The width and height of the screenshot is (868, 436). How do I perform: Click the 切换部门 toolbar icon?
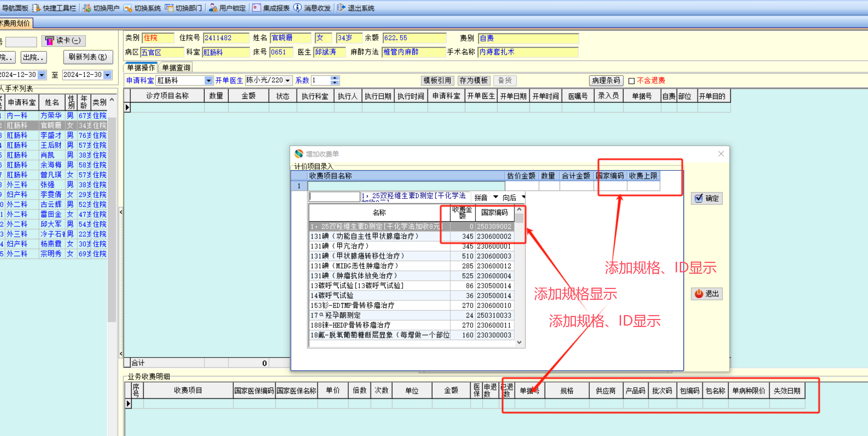pyautogui.click(x=169, y=8)
